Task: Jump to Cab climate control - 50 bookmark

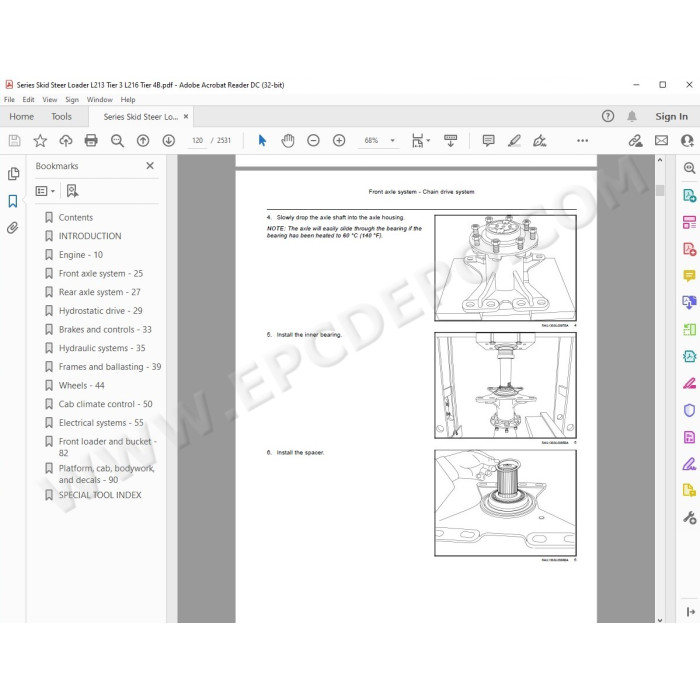Action: coord(105,404)
